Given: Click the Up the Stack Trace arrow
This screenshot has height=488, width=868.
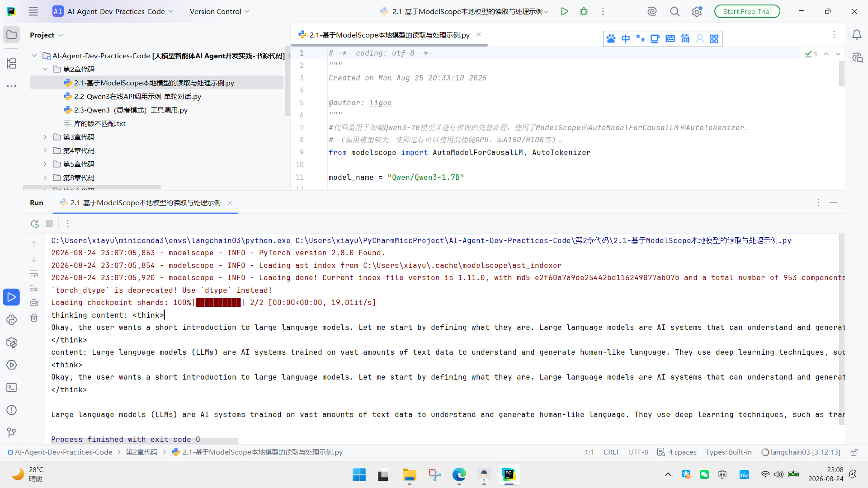Looking at the screenshot, I should [x=34, y=244].
